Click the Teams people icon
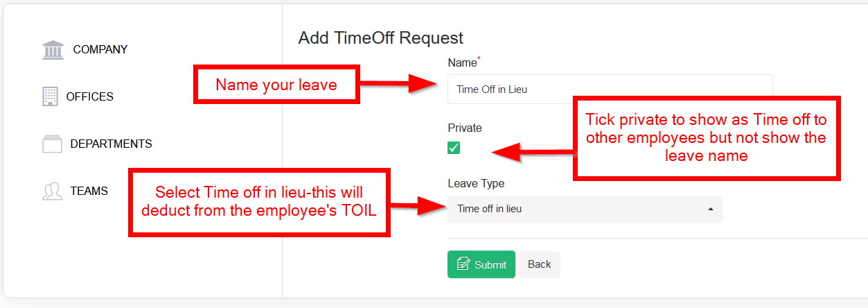The height and width of the screenshot is (308, 868). 53,191
